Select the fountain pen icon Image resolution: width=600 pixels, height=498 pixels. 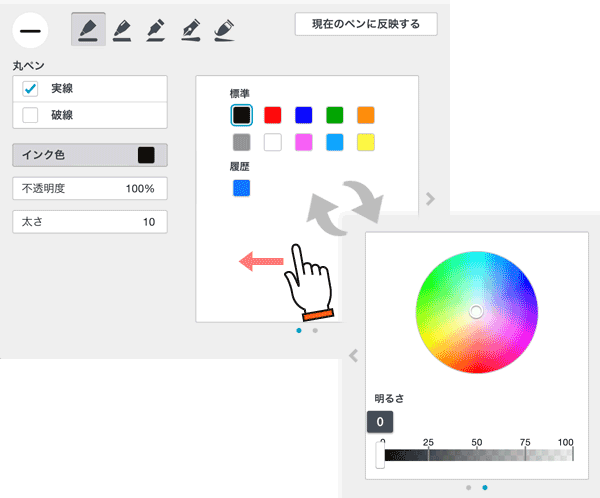tap(191, 30)
